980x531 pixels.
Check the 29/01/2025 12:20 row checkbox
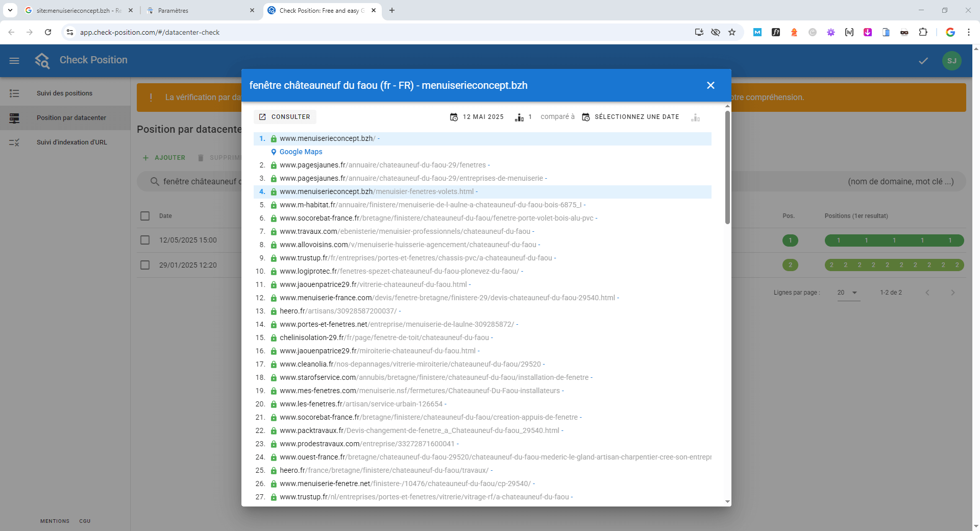tap(145, 265)
